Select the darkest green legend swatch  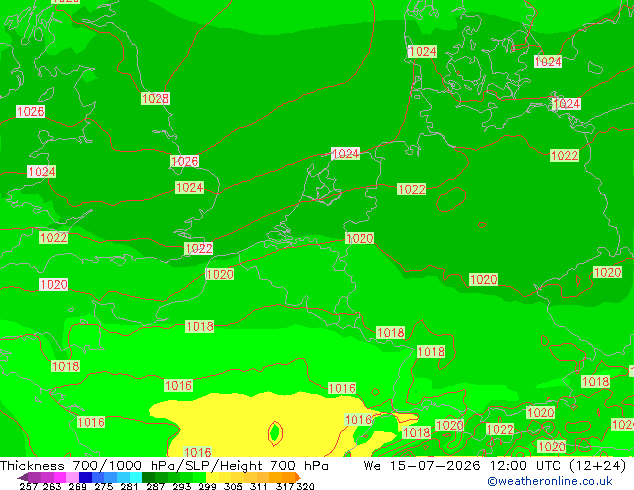[x=148, y=477]
